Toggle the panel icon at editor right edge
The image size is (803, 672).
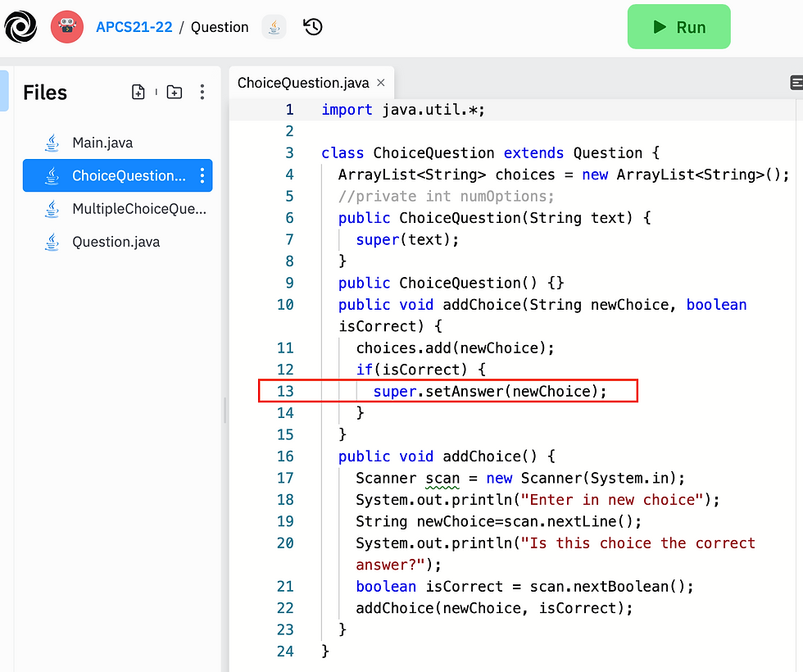coord(796,83)
